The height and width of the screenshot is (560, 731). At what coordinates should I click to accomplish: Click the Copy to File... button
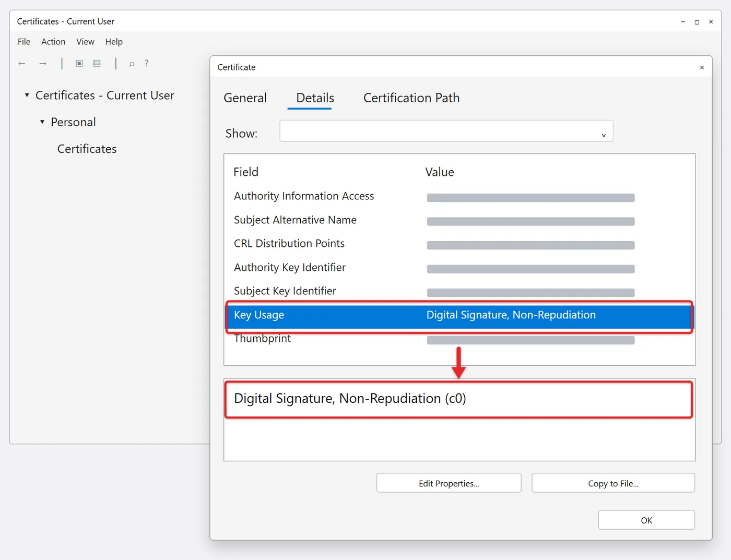(613, 483)
